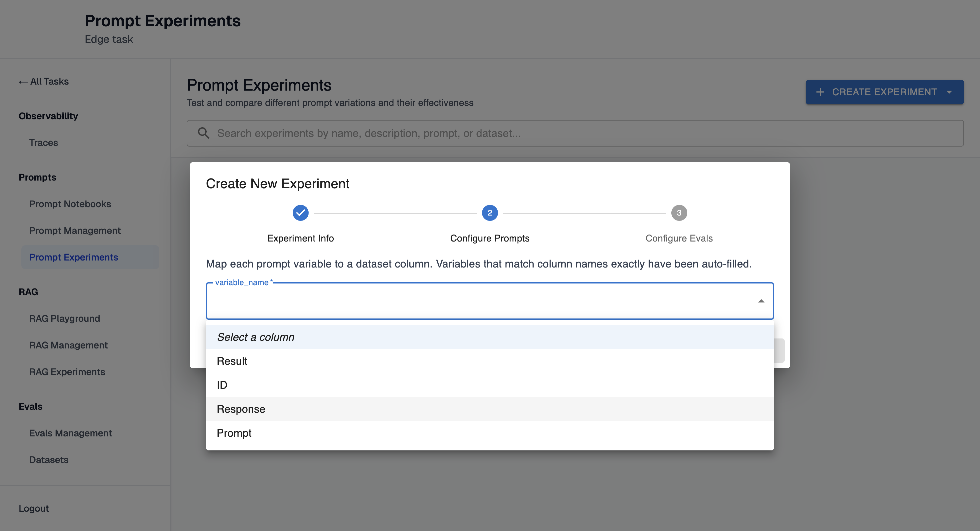Image resolution: width=980 pixels, height=531 pixels.
Task: Click the Logout button
Action: (x=34, y=508)
